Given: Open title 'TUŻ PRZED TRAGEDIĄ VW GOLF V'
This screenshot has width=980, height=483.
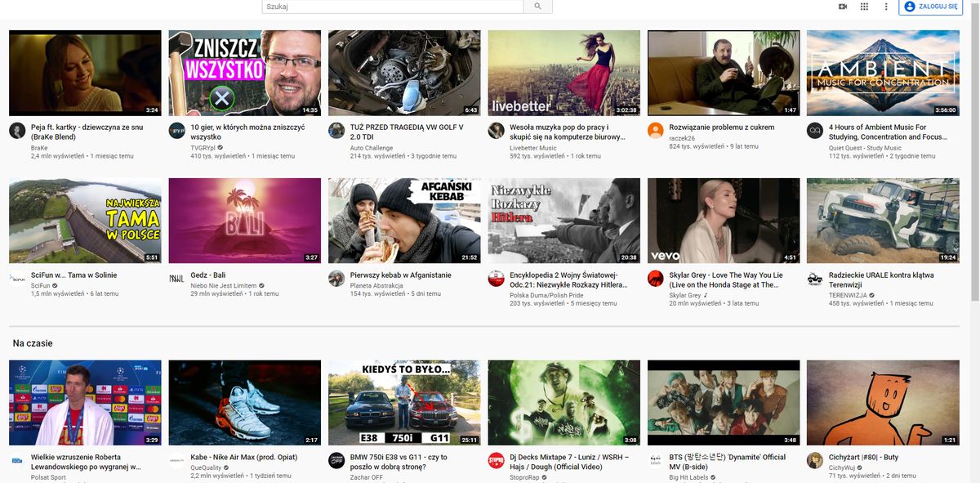Looking at the screenshot, I should [x=407, y=132].
